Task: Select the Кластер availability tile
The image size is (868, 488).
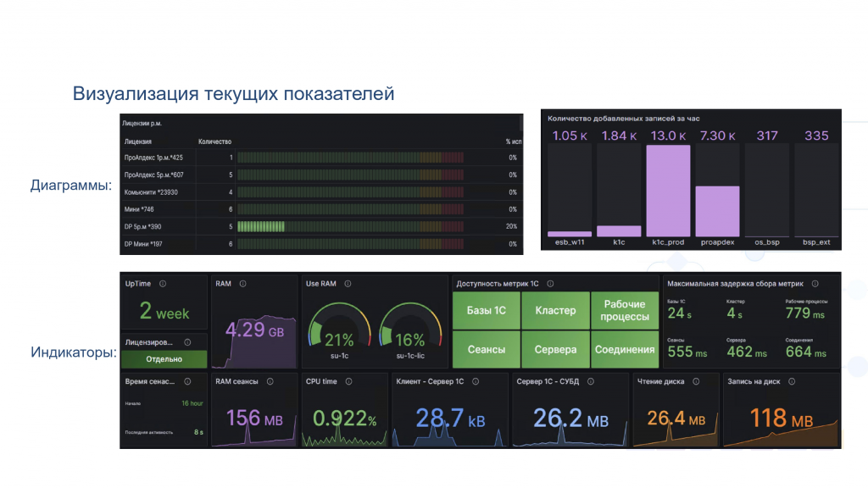Action: click(x=555, y=310)
